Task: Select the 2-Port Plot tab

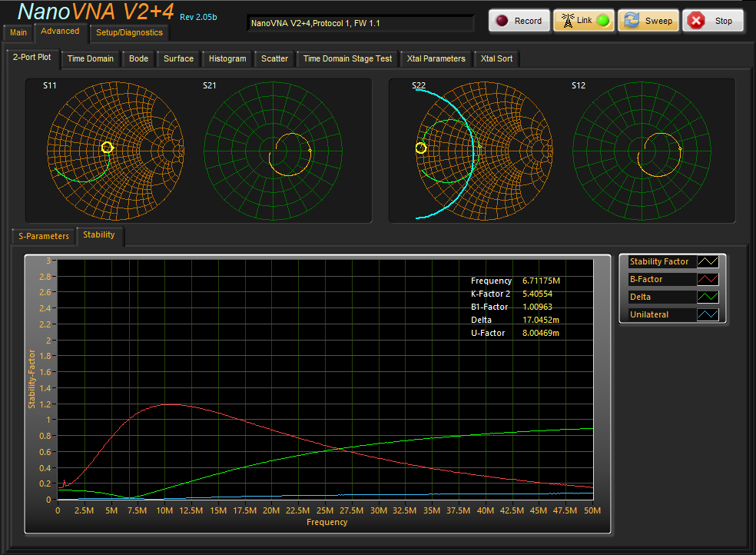Action: coord(31,58)
